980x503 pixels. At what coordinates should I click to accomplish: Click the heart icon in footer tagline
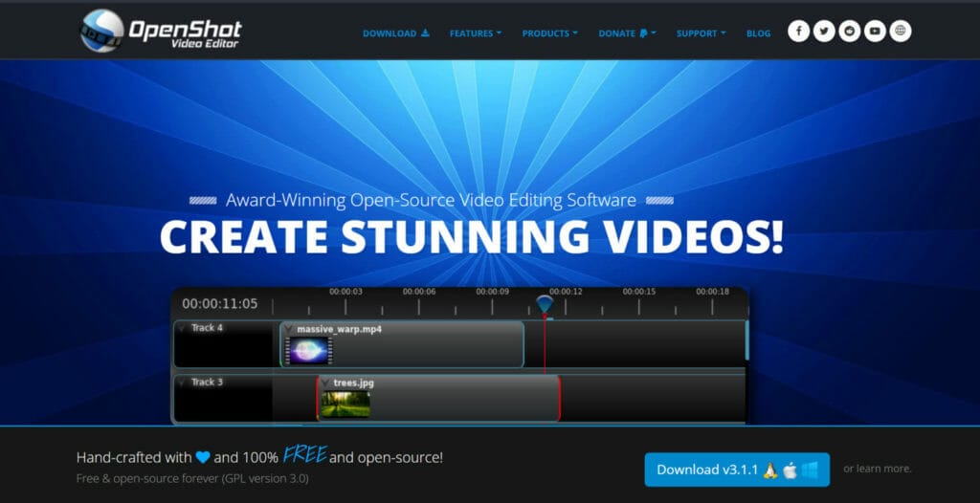tap(203, 457)
